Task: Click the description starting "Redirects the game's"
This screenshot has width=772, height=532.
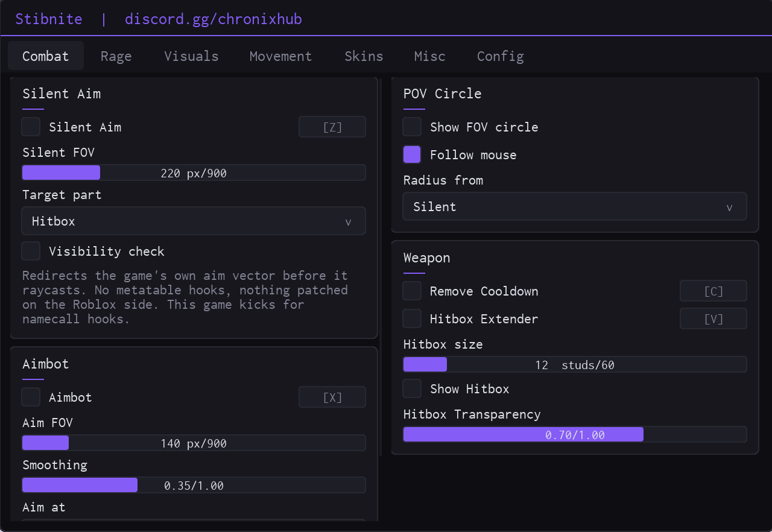Action: [x=185, y=297]
